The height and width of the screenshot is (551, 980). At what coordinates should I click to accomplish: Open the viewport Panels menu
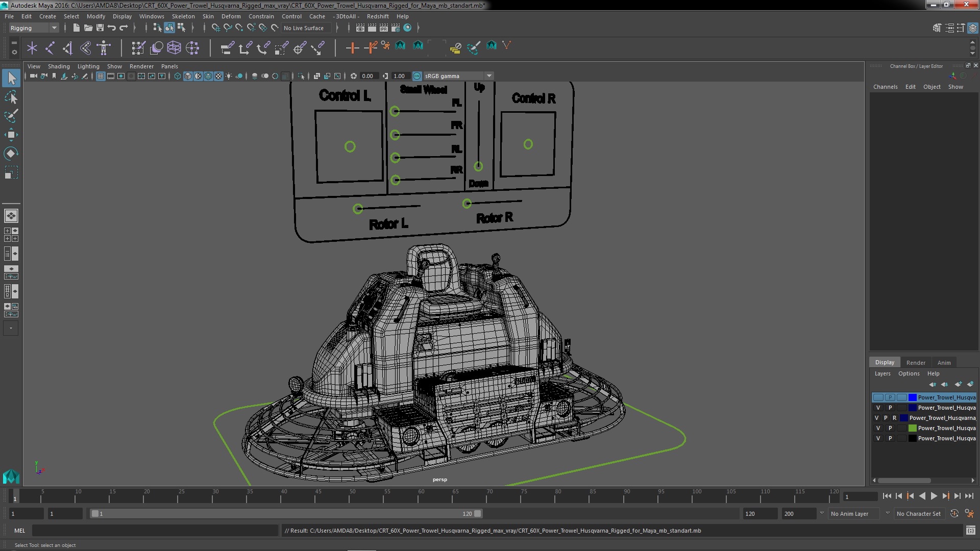click(x=169, y=66)
